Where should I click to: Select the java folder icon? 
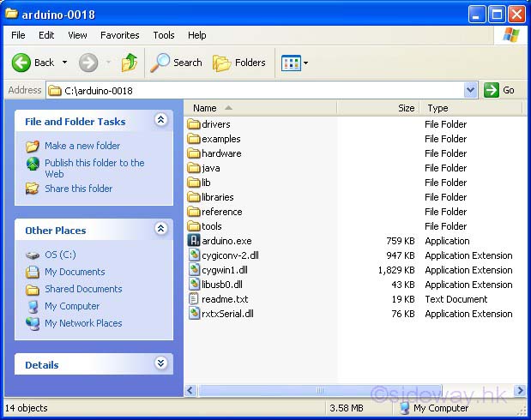(194, 168)
